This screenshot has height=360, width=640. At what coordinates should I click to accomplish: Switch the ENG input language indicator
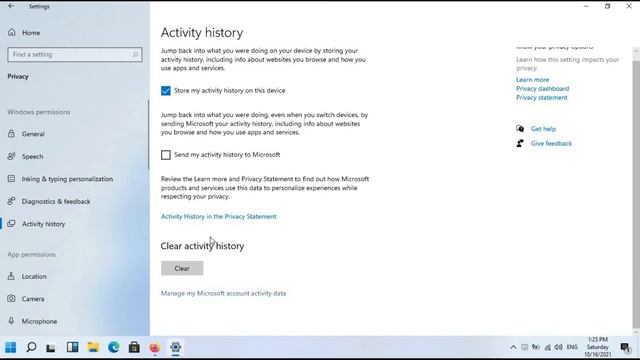pos(572,347)
